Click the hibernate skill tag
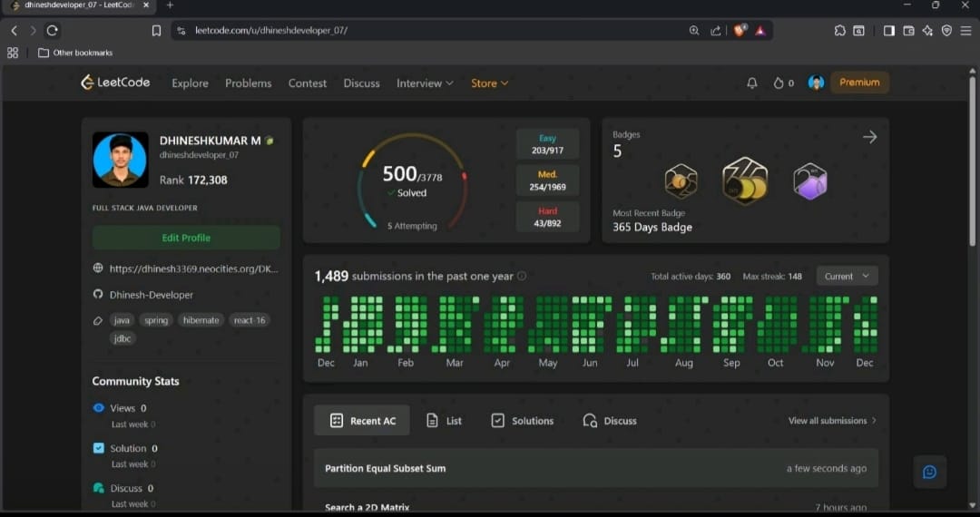Screen dimensions: 980x517 (x=201, y=320)
